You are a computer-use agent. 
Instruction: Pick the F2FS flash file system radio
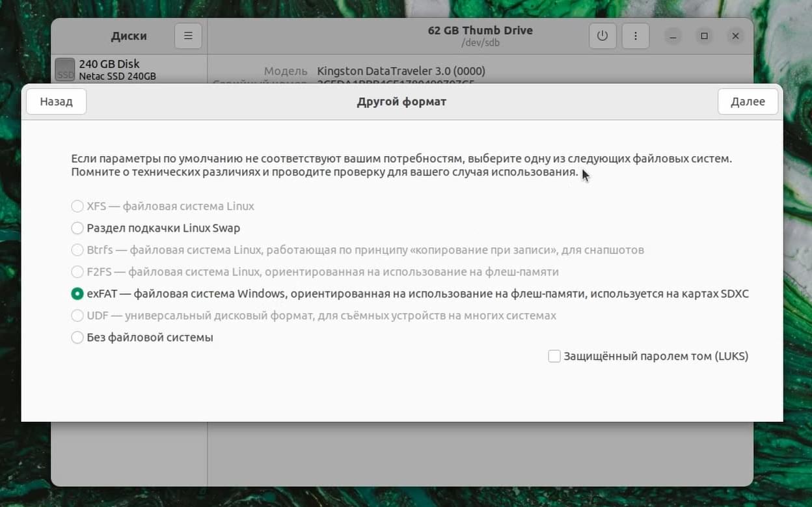[x=77, y=271]
